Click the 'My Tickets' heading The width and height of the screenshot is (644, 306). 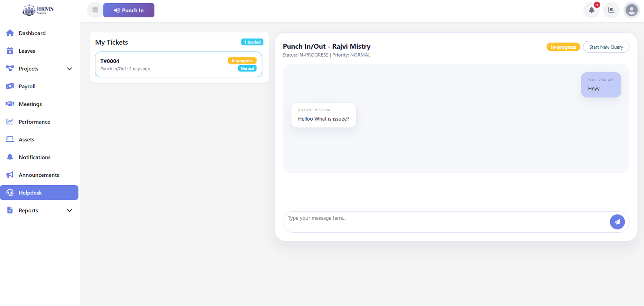[x=111, y=42]
